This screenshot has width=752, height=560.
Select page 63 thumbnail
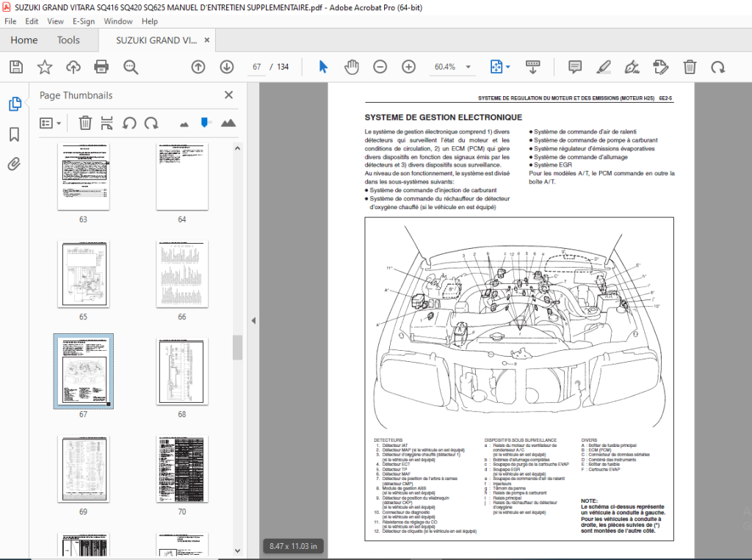(84, 176)
